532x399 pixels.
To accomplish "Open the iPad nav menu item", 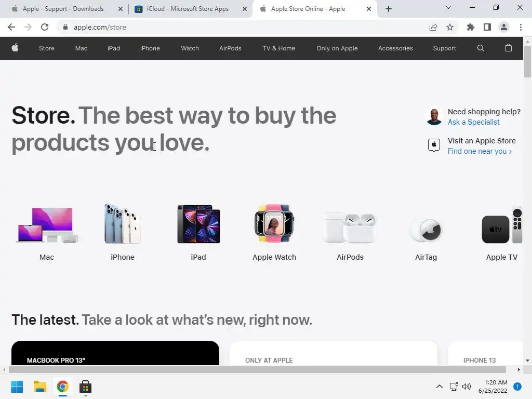I will pyautogui.click(x=114, y=48).
